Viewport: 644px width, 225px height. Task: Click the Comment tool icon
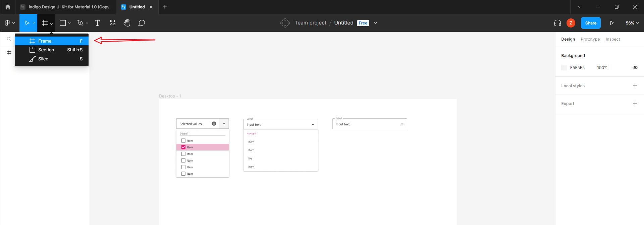click(x=142, y=23)
